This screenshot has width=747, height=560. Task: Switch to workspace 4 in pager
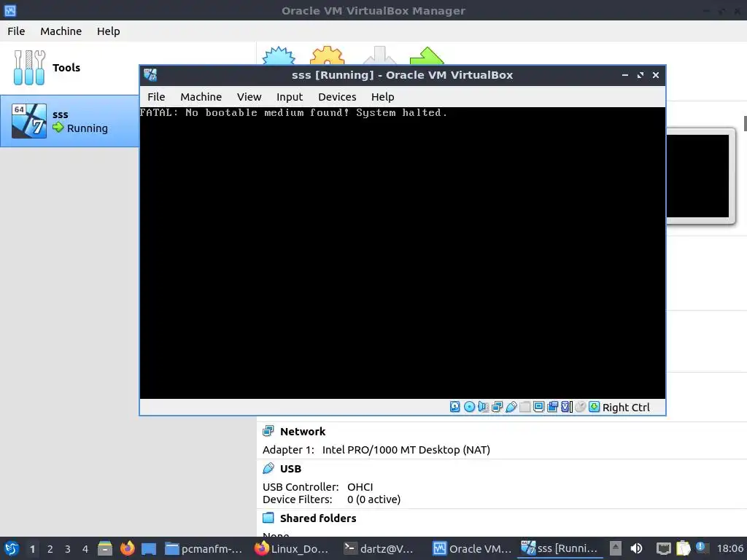click(x=85, y=549)
